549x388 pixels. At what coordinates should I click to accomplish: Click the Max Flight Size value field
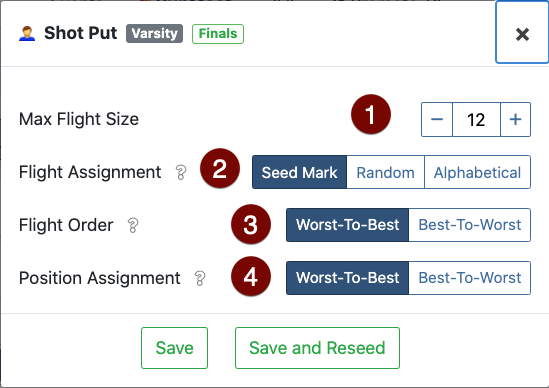click(476, 119)
